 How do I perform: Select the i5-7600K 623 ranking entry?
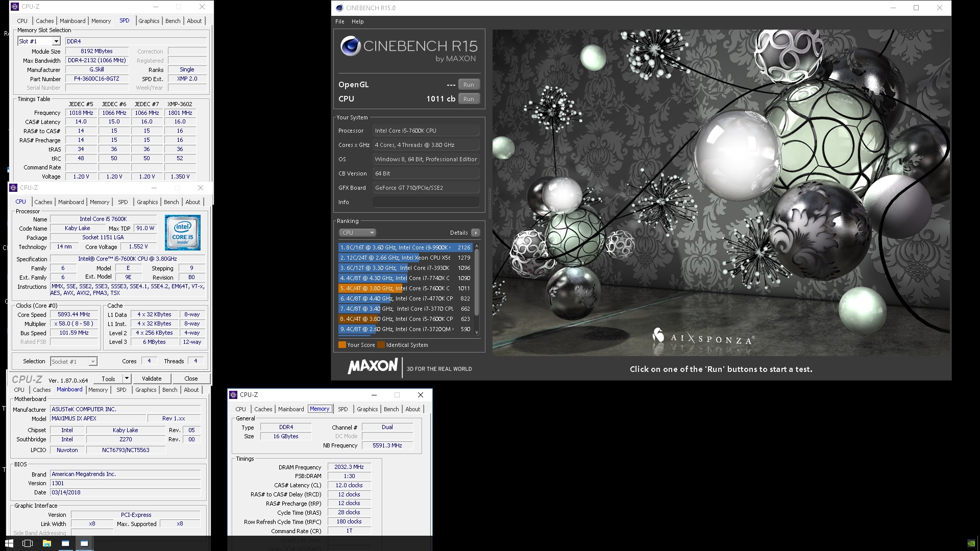pos(405,319)
